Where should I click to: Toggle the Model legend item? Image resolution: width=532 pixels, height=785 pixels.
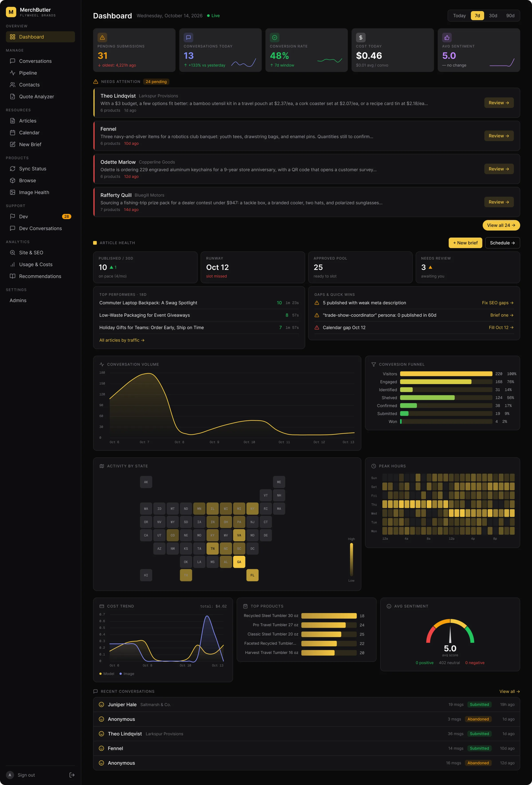click(x=107, y=673)
